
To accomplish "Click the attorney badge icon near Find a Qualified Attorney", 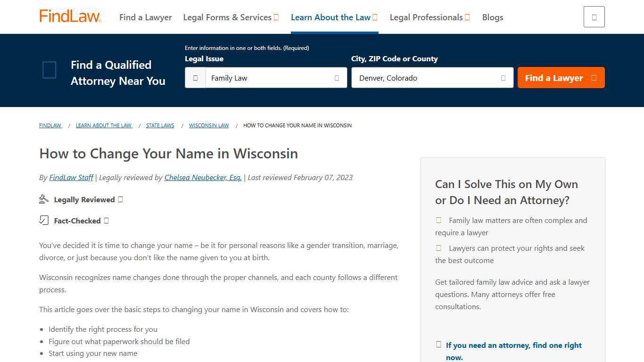I will [49, 70].
